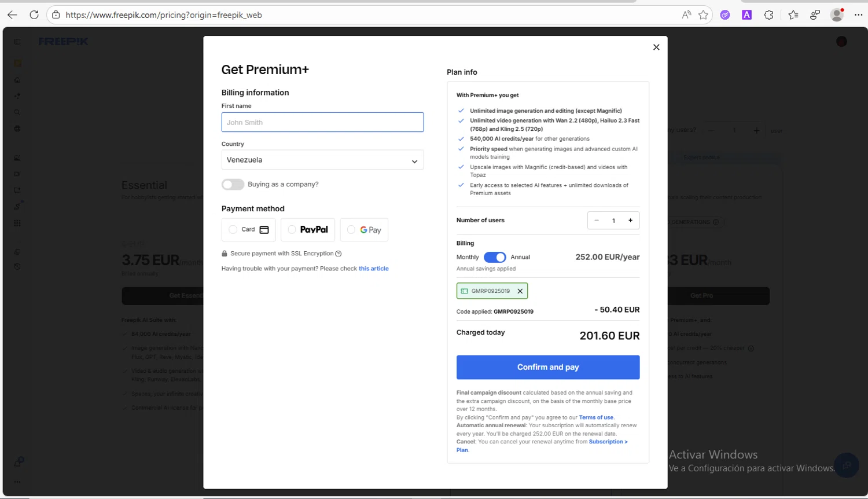Viewport: 868px width, 499px height.
Task: Switch the Monthly/Annual billing toggle
Action: click(x=495, y=258)
